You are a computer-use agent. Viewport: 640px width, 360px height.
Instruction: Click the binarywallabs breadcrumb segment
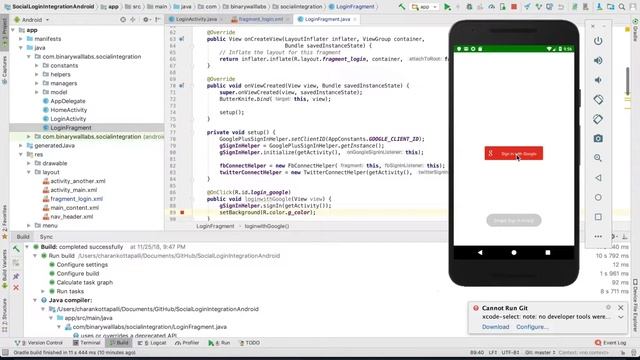click(x=247, y=7)
